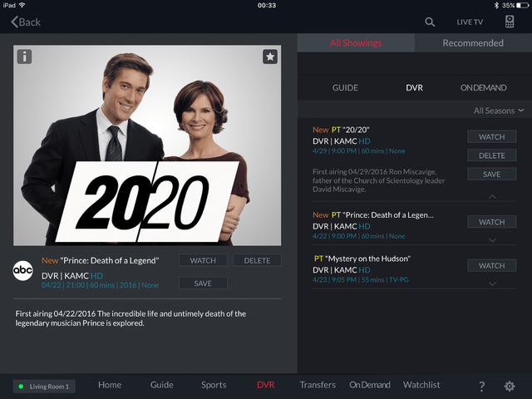This screenshot has height=399, width=532.
Task: Tap the Wi-Fi icon in status bar
Action: [22, 5]
